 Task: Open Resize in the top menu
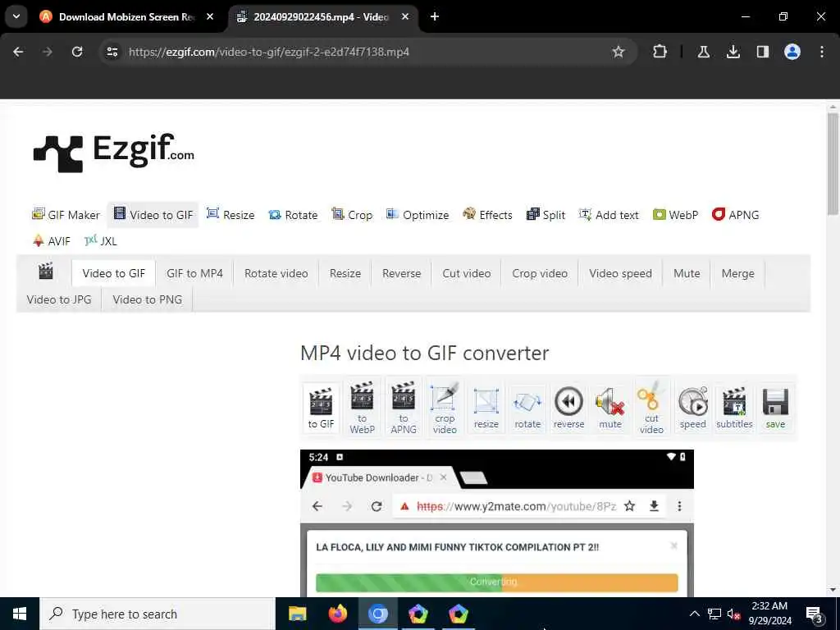(x=231, y=215)
